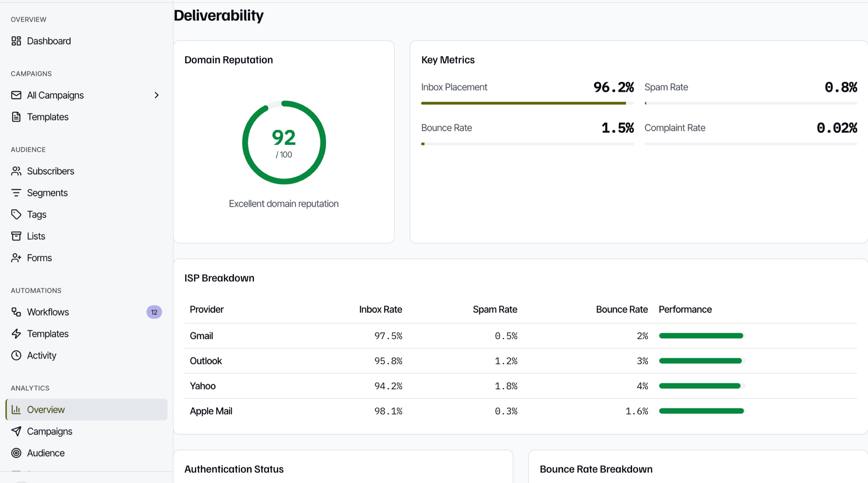Click the Overview bar chart icon
This screenshot has width=868, height=483.
pyautogui.click(x=16, y=410)
